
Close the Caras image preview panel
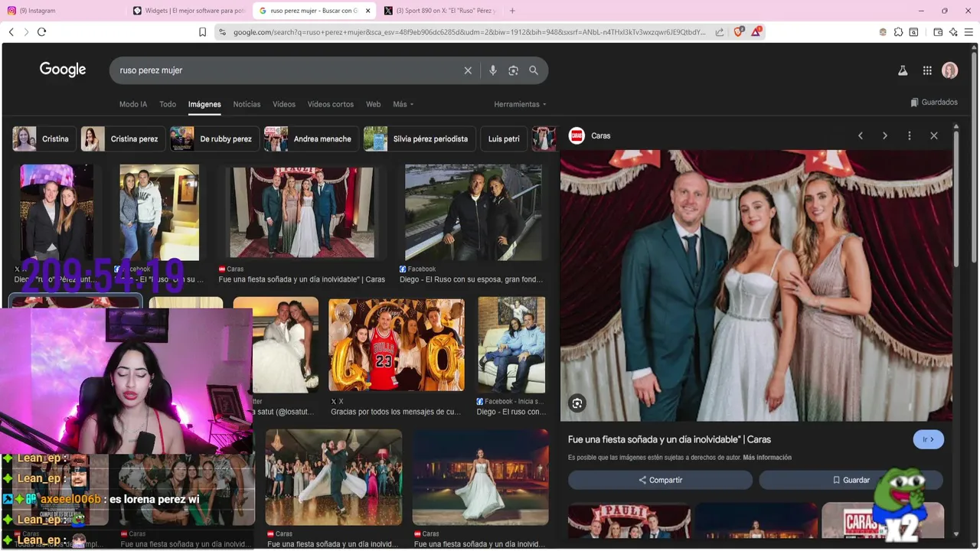coord(934,135)
